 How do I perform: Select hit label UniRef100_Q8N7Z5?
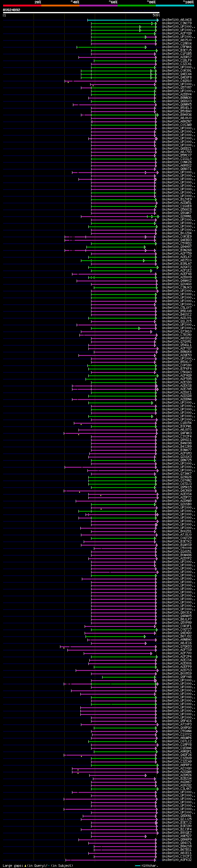pyautogui.click(x=177, y=460)
